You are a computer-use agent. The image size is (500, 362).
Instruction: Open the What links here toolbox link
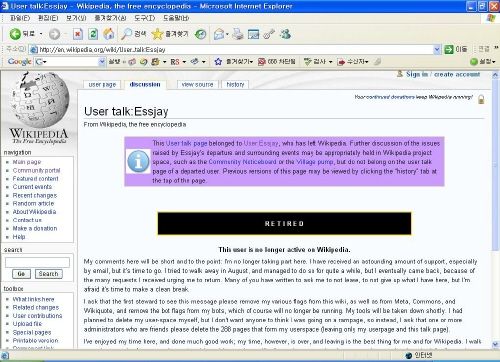click(33, 299)
